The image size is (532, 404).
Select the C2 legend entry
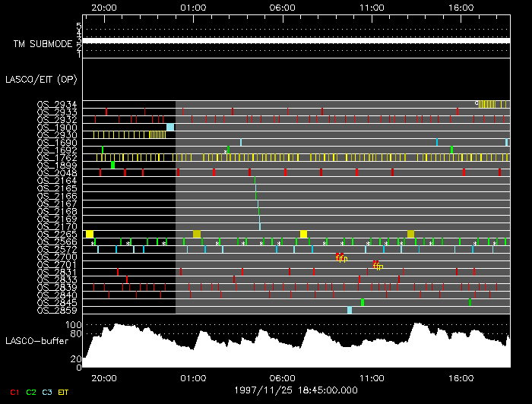click(x=31, y=393)
